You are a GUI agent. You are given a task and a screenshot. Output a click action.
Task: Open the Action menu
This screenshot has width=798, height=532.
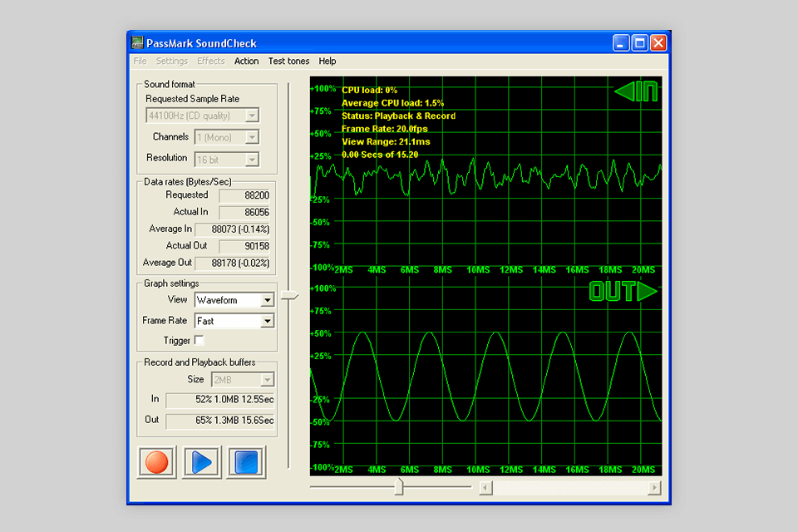point(246,61)
